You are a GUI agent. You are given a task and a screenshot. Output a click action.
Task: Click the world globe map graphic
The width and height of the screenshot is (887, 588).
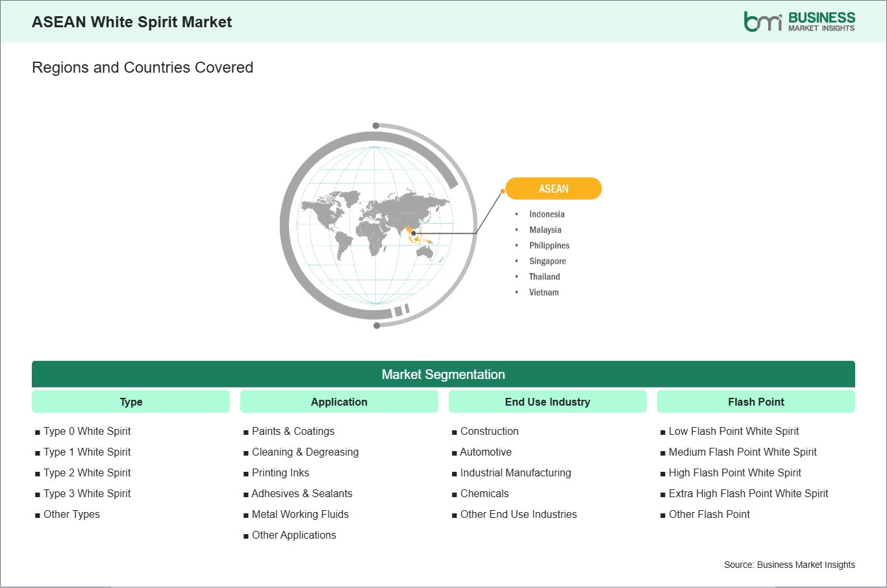tap(378, 225)
